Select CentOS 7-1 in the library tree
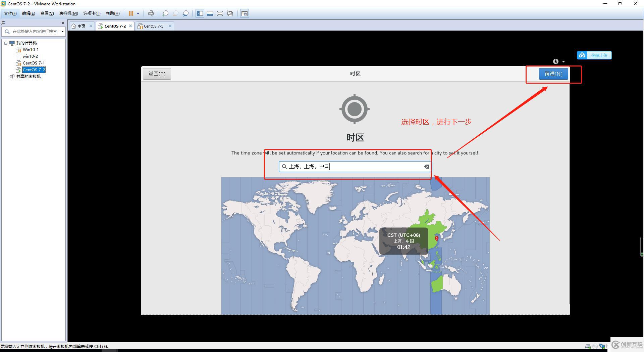The image size is (644, 352). pyautogui.click(x=34, y=63)
